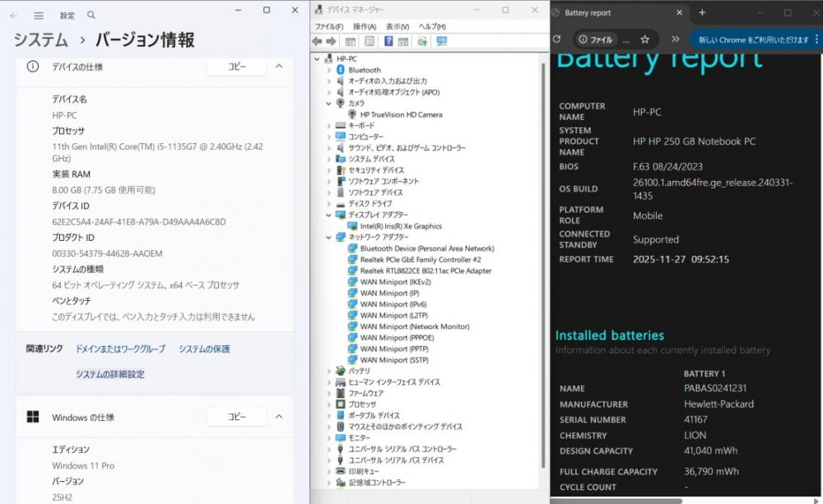Open the ファイル(F) menu
Screen dimensions: 823x504
[328, 27]
